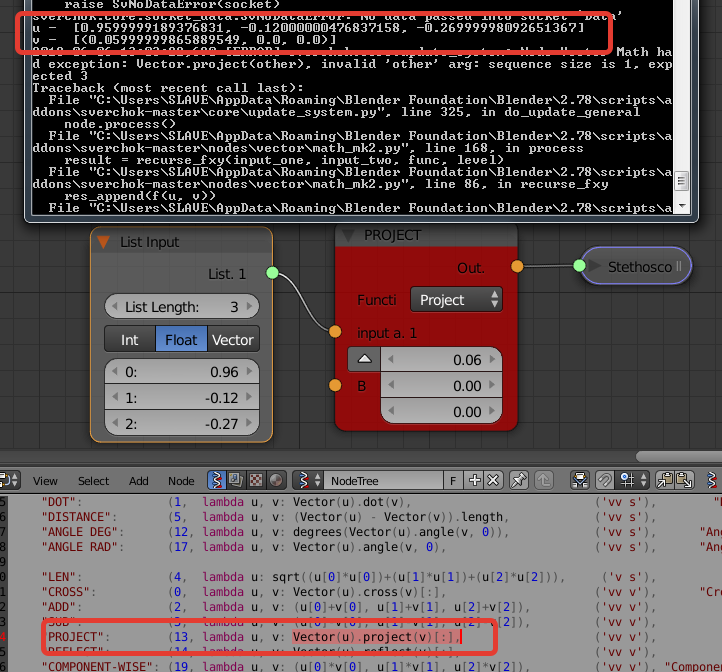Image resolution: width=722 pixels, height=672 pixels.
Task: Decrease item 2 value with left arrow
Action: click(x=115, y=423)
